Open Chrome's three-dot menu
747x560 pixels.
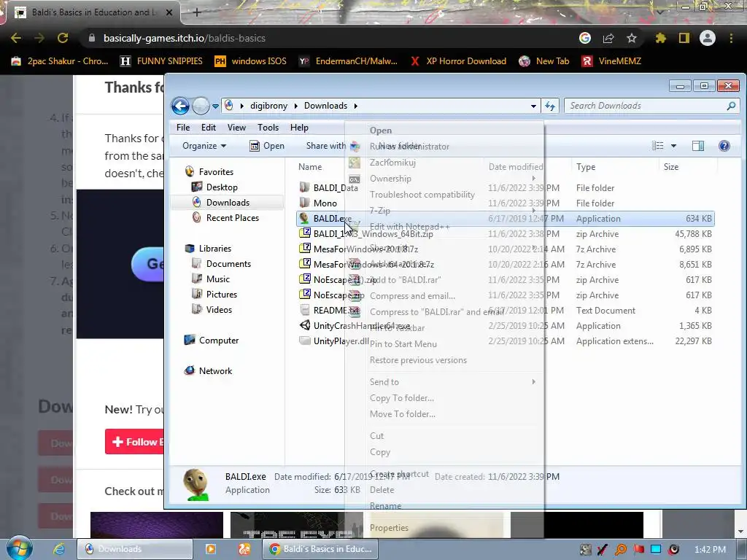731,38
